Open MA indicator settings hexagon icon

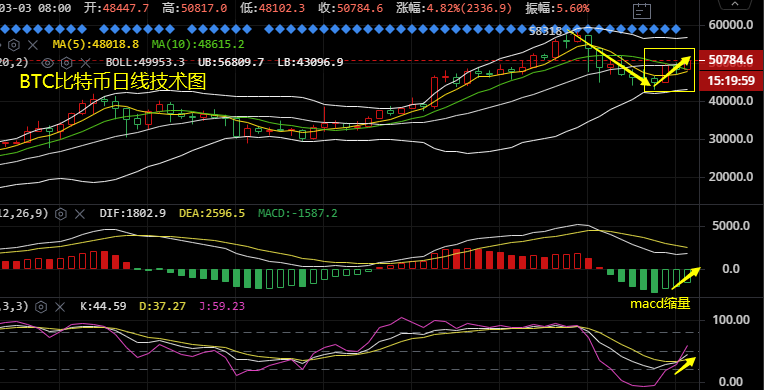coord(14,45)
